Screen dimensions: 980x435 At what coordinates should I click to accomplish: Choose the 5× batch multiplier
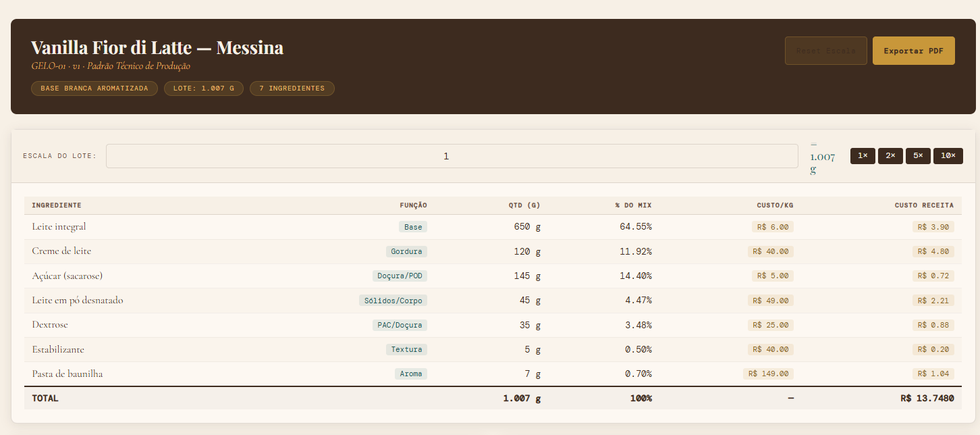pos(918,156)
